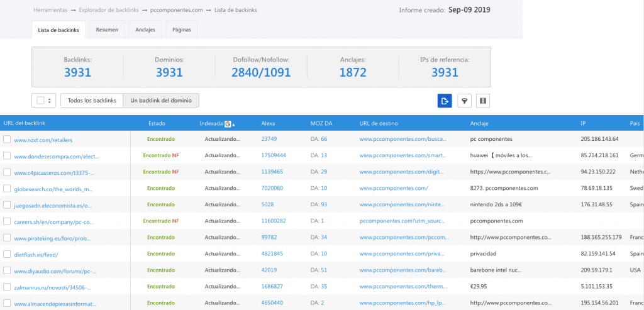Switch to the Páginas tab
The image size is (644, 310).
pos(182,30)
